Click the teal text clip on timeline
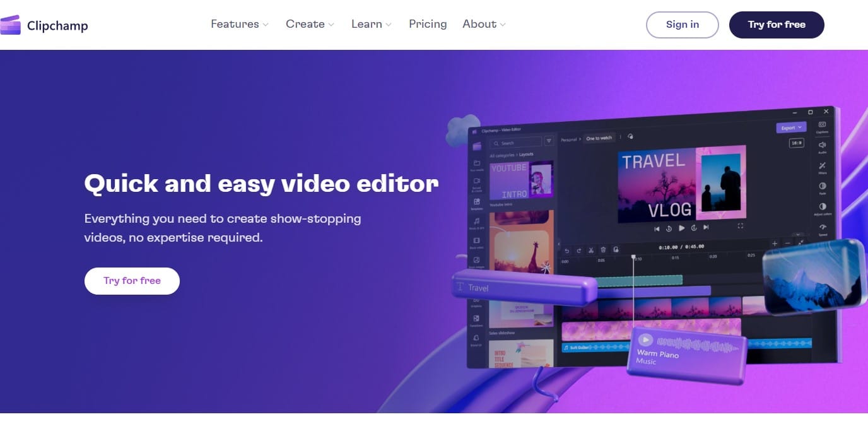Image resolution: width=868 pixels, height=424 pixels. [640, 280]
